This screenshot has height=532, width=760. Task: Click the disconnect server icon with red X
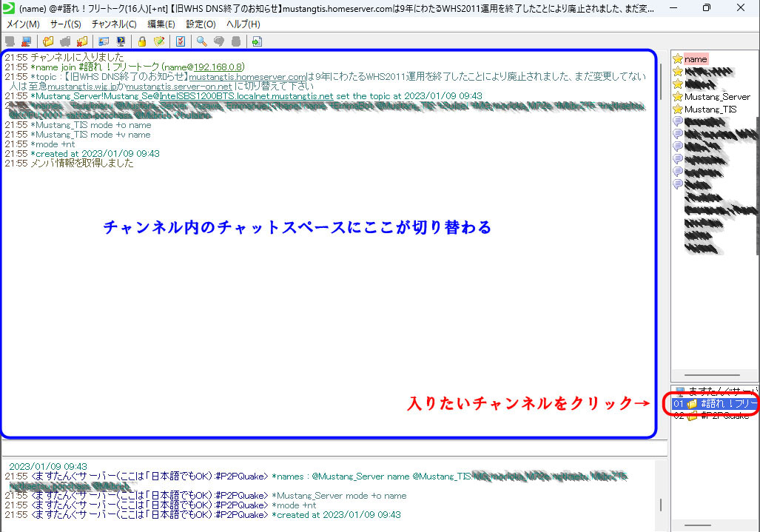(26, 41)
